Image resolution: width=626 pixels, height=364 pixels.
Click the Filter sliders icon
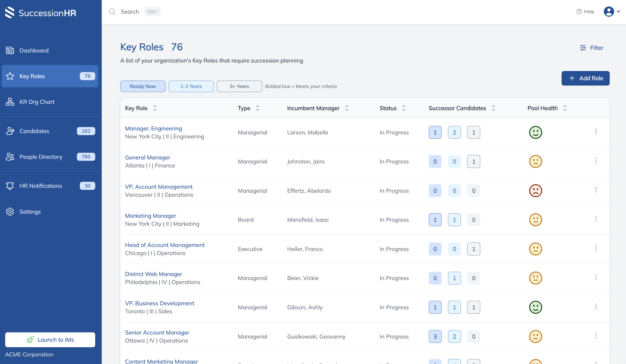click(x=583, y=48)
